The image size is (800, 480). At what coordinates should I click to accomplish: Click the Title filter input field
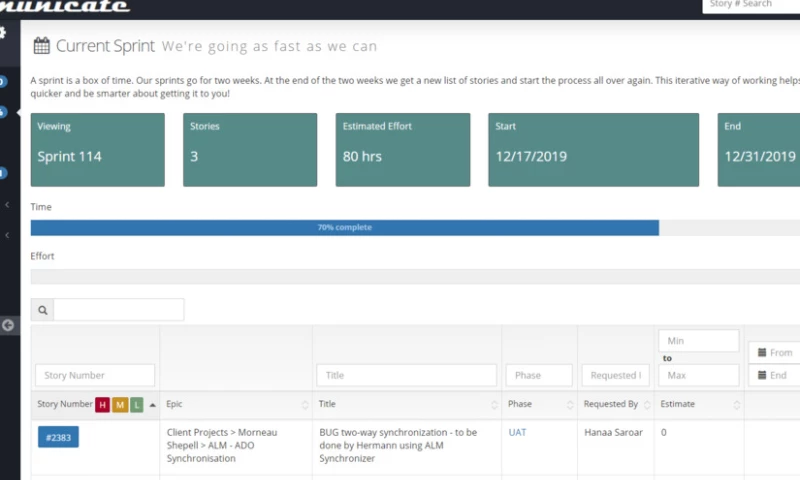pos(406,375)
